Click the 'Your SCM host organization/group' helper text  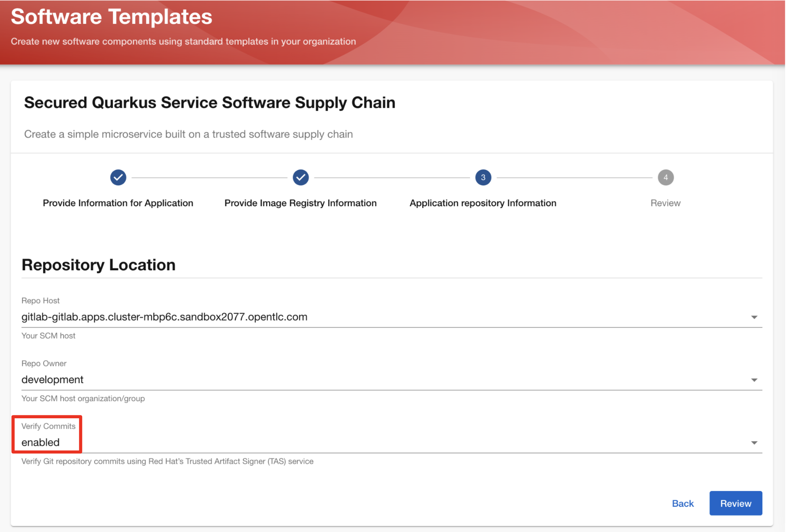83,398
